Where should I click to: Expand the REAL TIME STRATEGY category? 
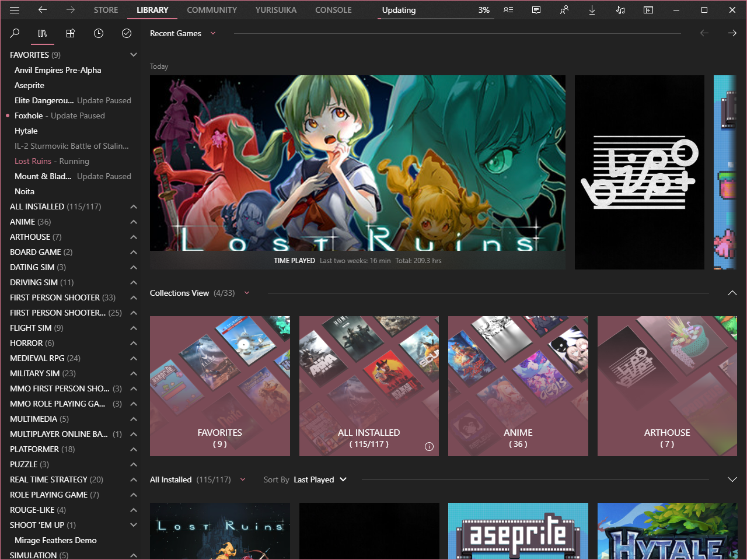(134, 480)
